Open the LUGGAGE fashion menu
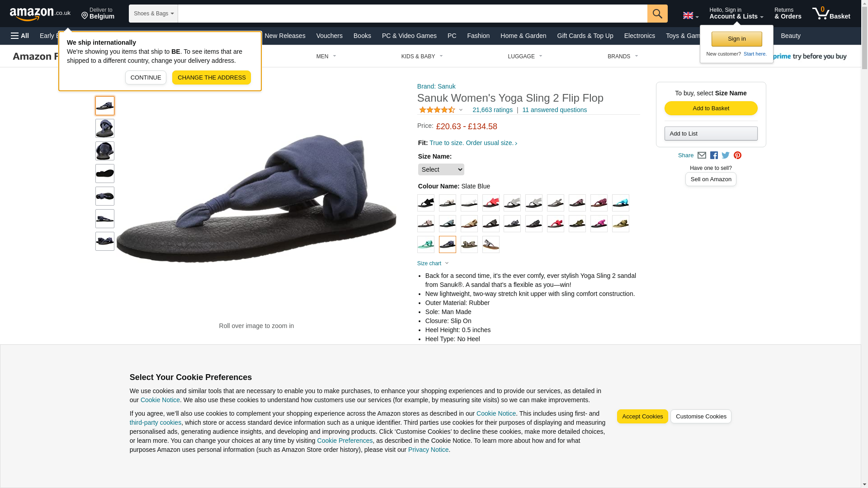 click(x=525, y=56)
